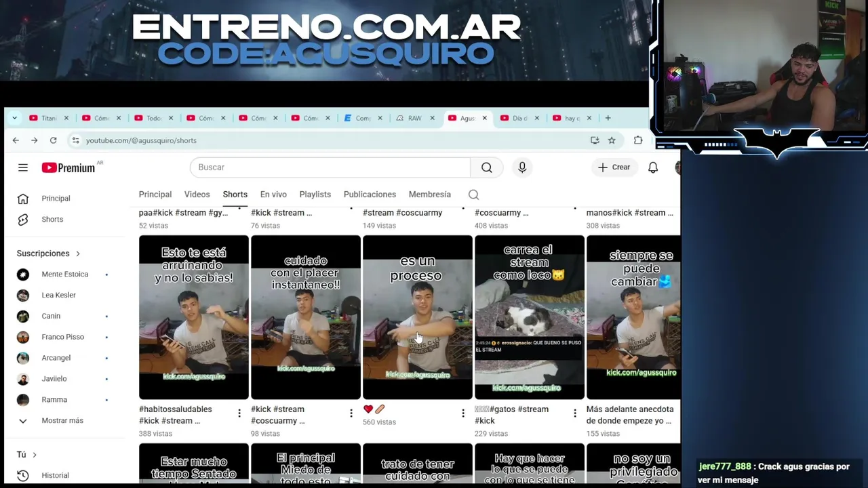Select the Shorts channel tab
Screen dimensions: 868x488
(235, 195)
